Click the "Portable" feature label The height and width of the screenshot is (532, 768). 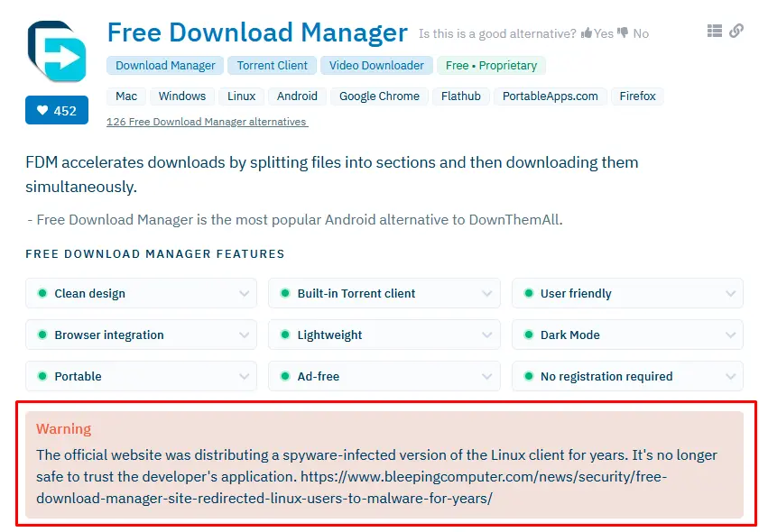click(78, 376)
